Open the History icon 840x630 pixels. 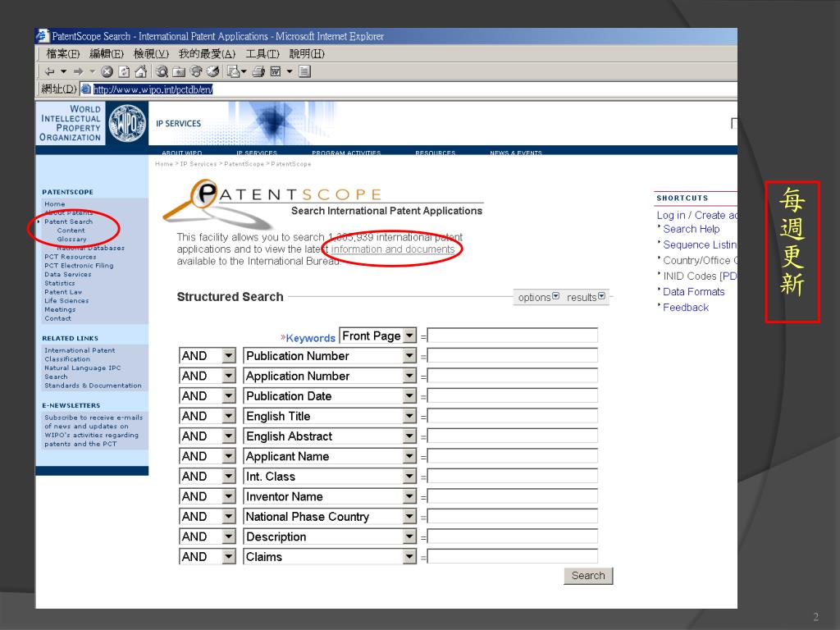click(213, 71)
